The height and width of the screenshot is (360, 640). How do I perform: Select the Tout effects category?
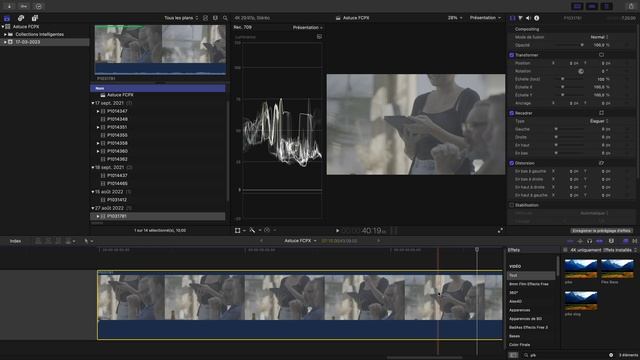click(x=531, y=276)
